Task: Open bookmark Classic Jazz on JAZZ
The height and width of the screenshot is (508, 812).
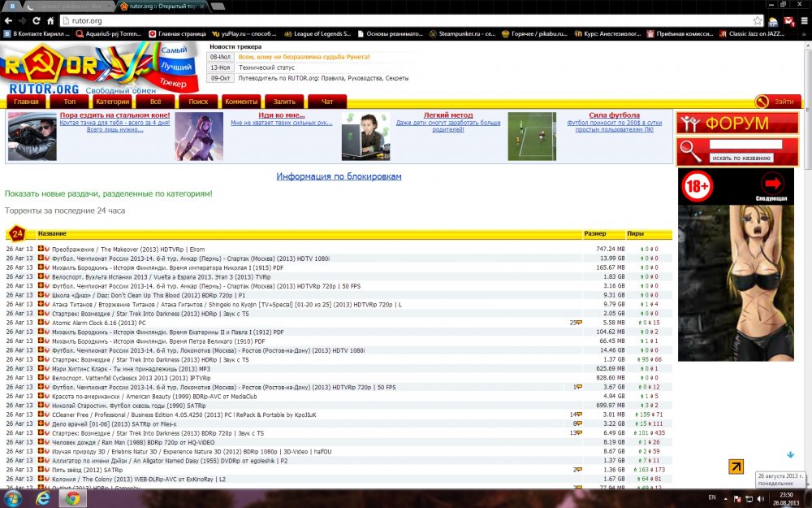Action: coord(751,33)
